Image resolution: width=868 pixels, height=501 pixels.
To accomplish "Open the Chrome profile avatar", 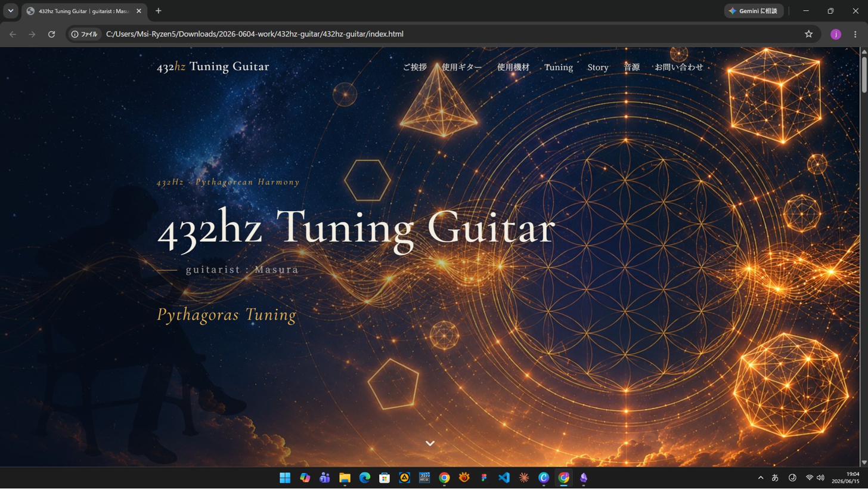I will point(836,34).
